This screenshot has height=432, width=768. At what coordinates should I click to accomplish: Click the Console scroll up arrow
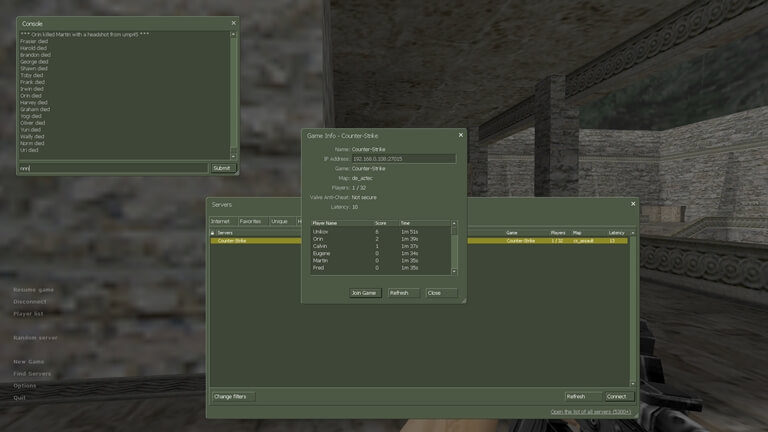tap(233, 34)
